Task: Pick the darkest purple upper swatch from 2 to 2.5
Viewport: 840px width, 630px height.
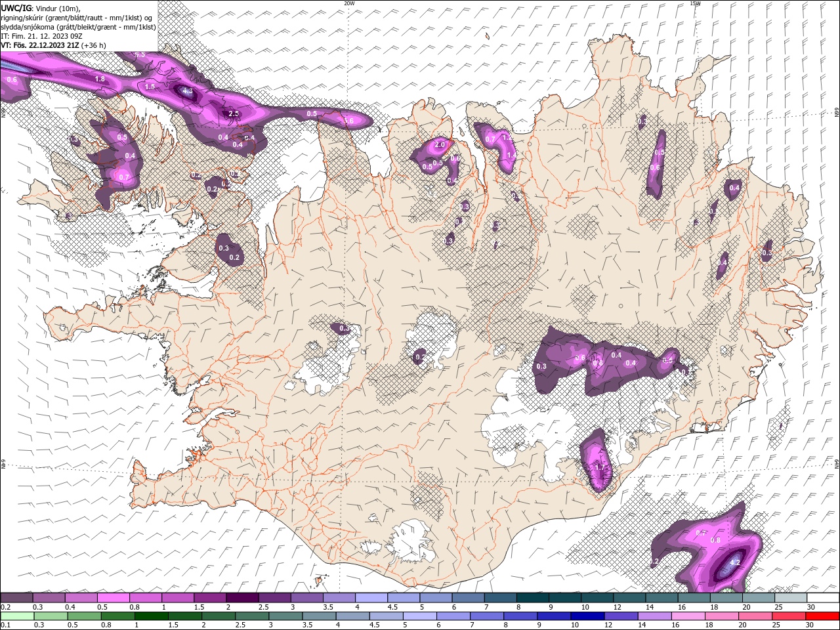Action: click(x=242, y=598)
